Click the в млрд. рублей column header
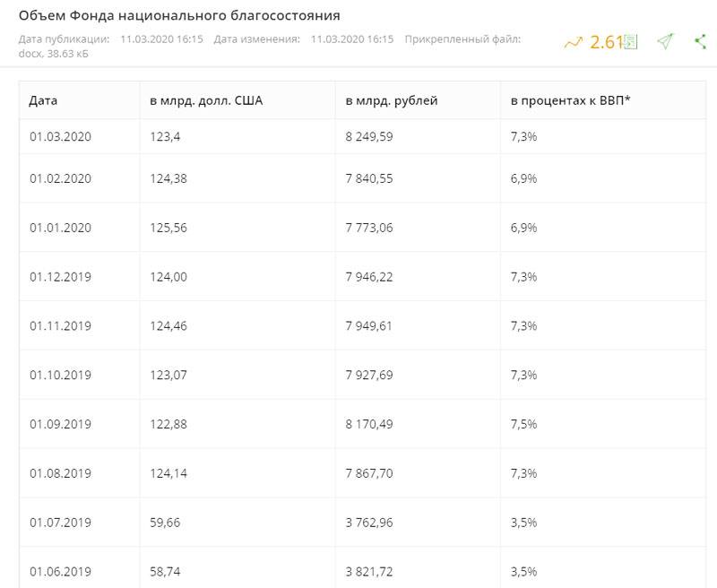This screenshot has height=588, width=717. [392, 100]
